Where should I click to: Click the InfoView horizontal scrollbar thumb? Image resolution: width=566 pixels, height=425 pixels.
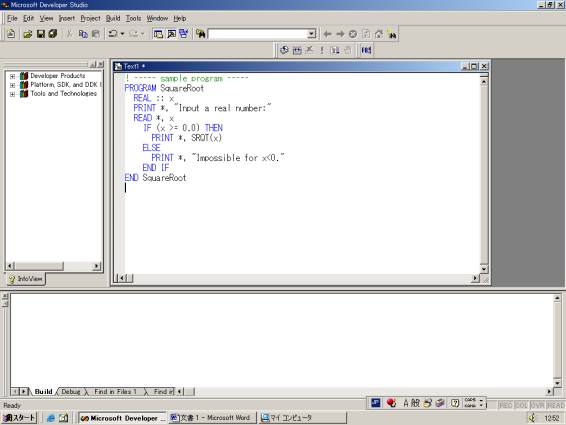(39, 266)
